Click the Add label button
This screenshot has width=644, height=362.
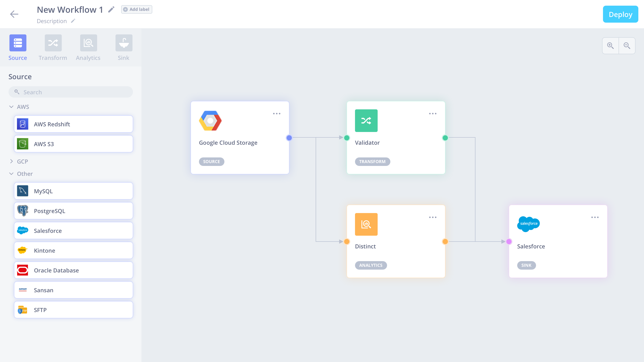pos(136,9)
